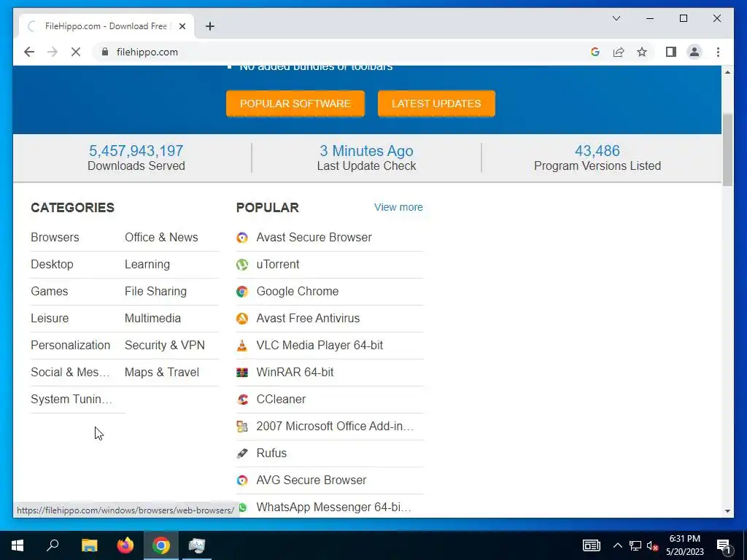Image resolution: width=747 pixels, height=560 pixels.
Task: Open the Chrome three-dot menu
Action: coord(718,52)
